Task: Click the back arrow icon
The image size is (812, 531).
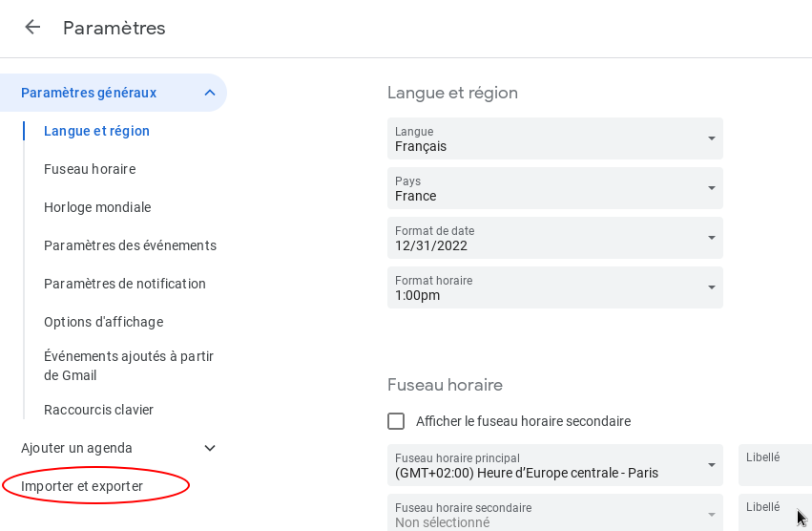Action: point(32,28)
